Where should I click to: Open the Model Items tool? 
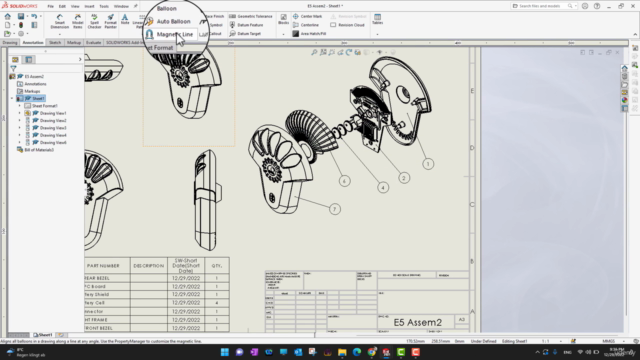[78, 21]
